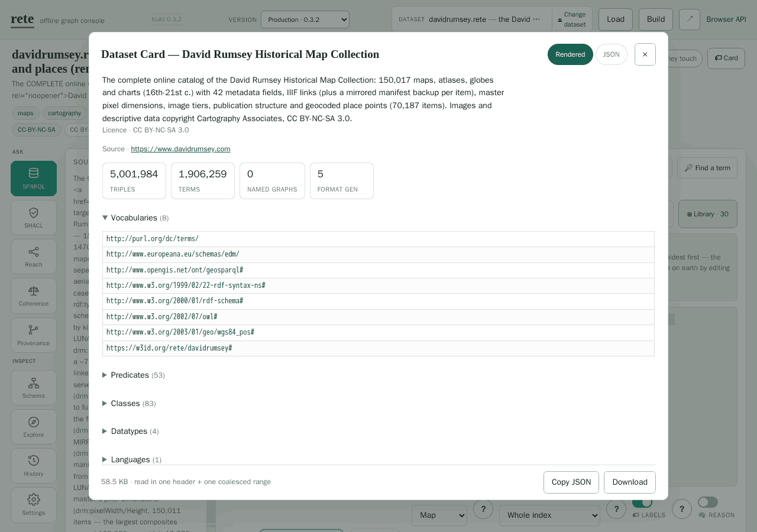Image resolution: width=757 pixels, height=532 pixels.
Task: Open the davidrumsey.com source link
Action: pyautogui.click(x=180, y=149)
